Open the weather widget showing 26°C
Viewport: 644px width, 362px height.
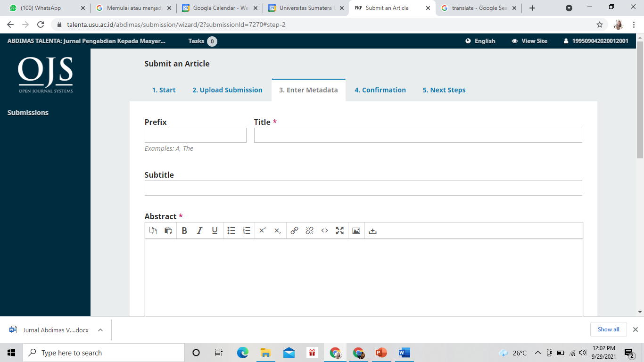[x=513, y=353]
